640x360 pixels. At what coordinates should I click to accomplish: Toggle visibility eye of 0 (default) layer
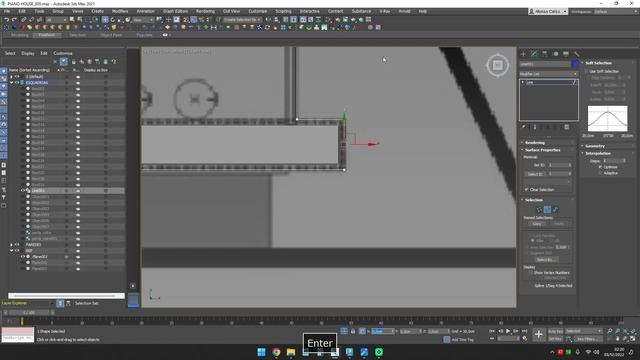[17, 77]
